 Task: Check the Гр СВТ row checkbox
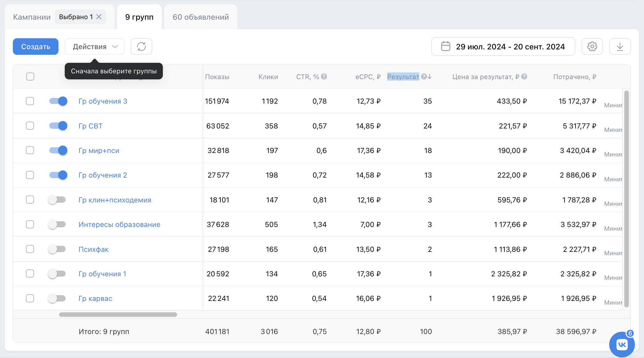(x=30, y=126)
